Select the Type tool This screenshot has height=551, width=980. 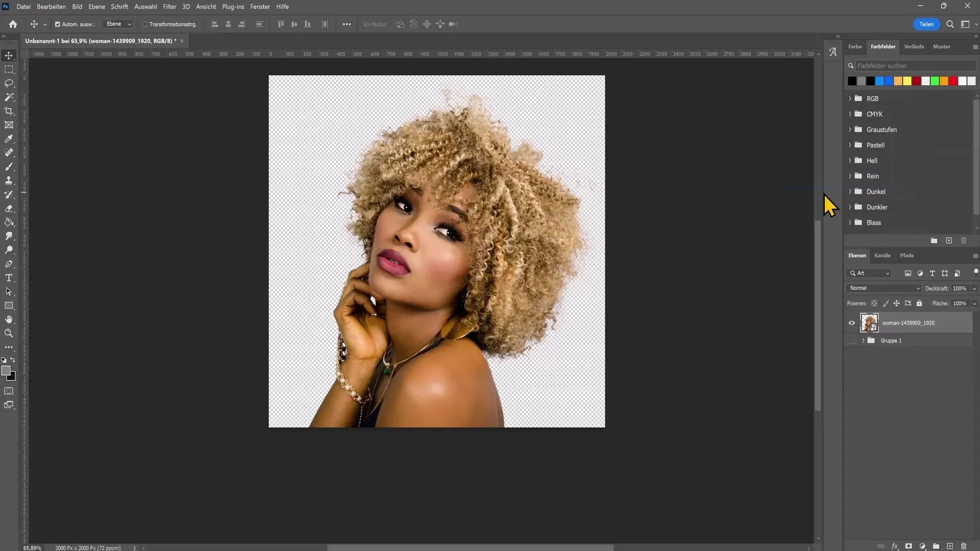[9, 279]
